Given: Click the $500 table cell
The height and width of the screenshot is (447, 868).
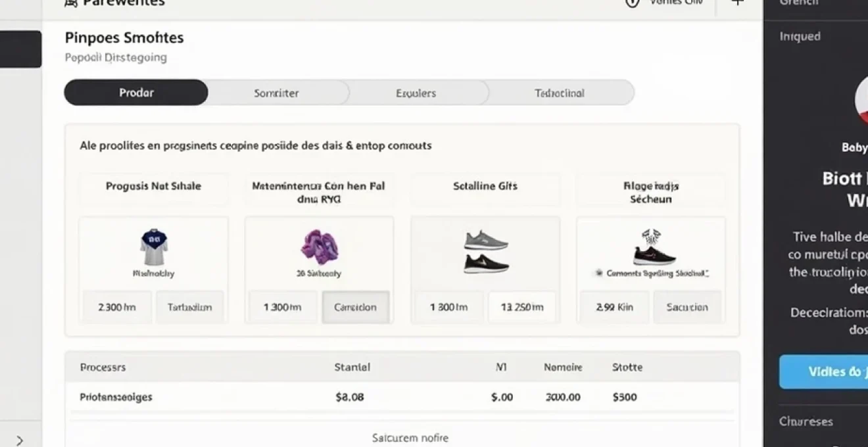Looking at the screenshot, I should point(625,397).
